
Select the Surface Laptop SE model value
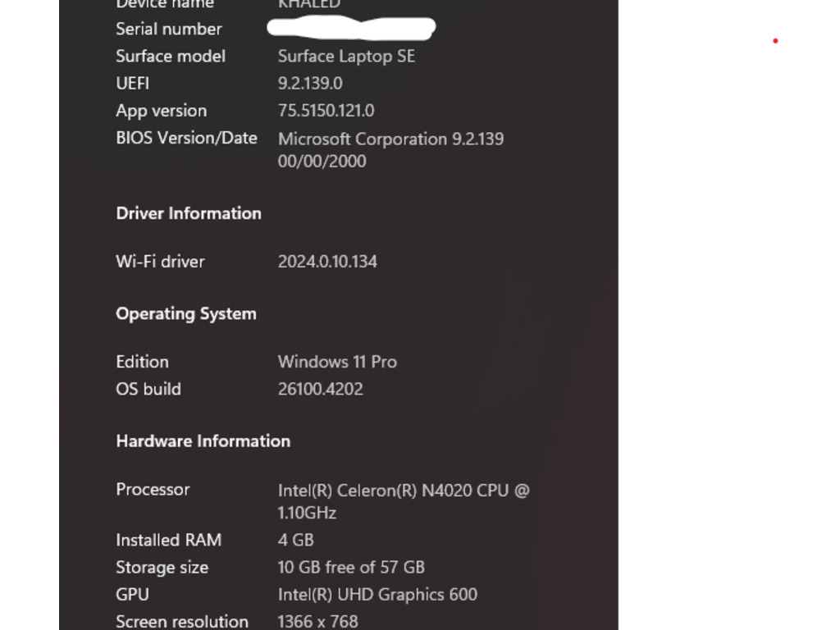(x=346, y=57)
